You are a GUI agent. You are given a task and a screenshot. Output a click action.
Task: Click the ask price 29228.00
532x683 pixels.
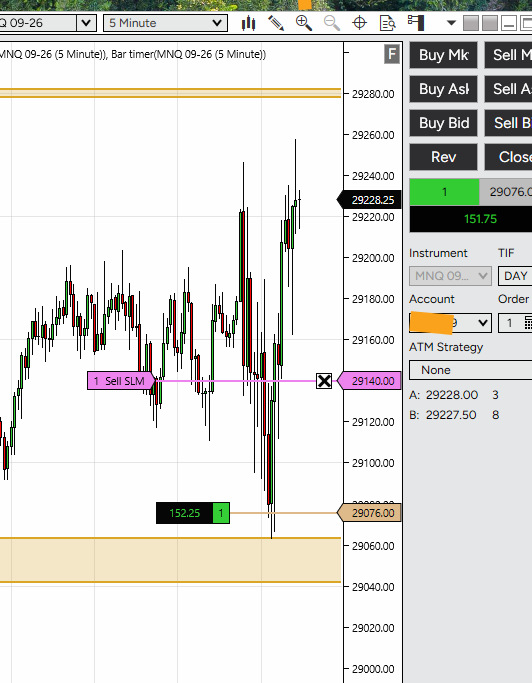tap(451, 395)
